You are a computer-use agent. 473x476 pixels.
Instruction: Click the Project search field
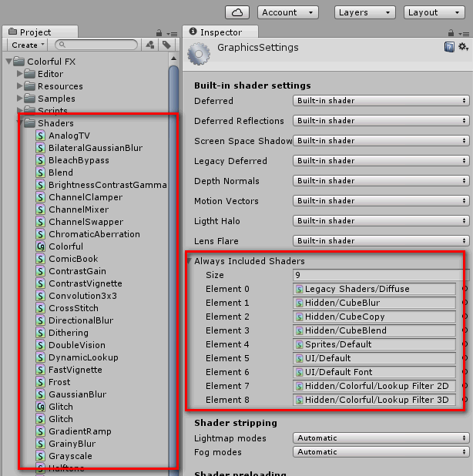[96, 45]
